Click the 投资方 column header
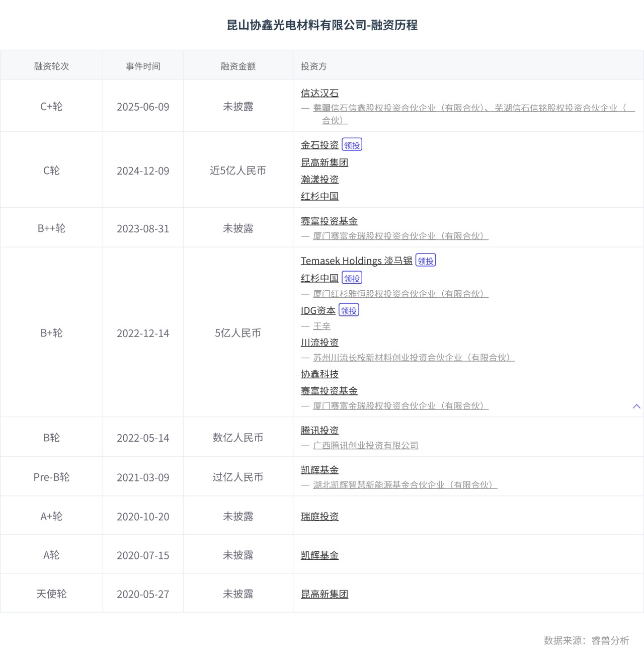The width and height of the screenshot is (644, 666). (313, 66)
